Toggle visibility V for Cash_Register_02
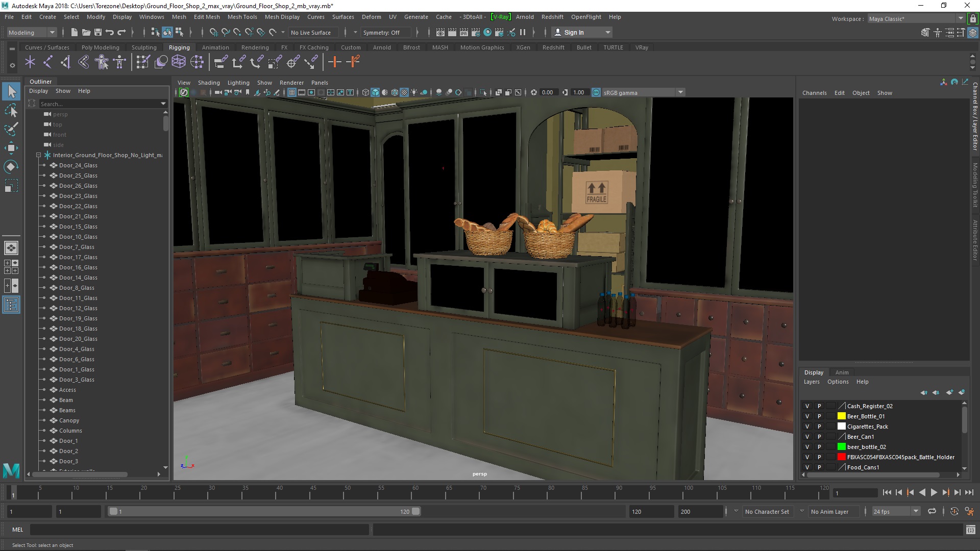The width and height of the screenshot is (980, 551). tap(807, 406)
